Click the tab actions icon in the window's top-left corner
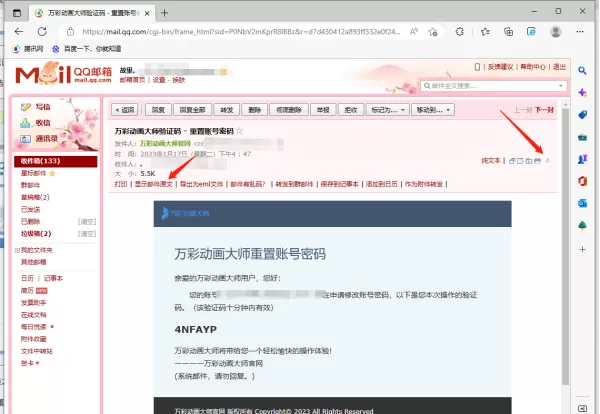 click(17, 13)
